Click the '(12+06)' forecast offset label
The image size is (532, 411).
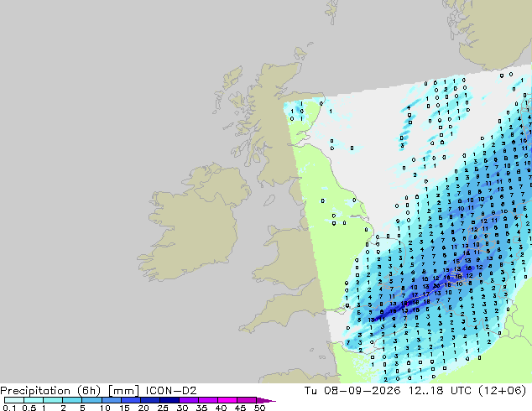(502, 391)
